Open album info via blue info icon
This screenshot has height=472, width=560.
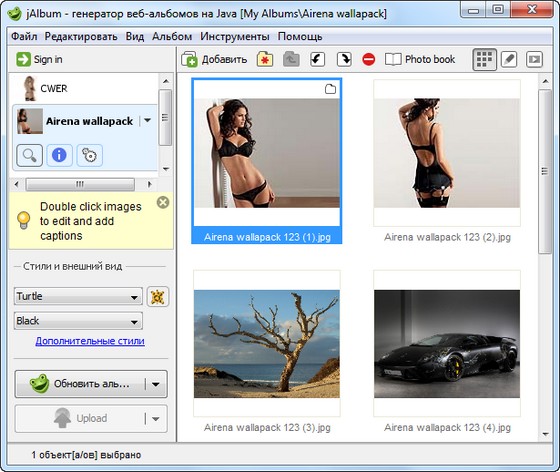click(59, 155)
